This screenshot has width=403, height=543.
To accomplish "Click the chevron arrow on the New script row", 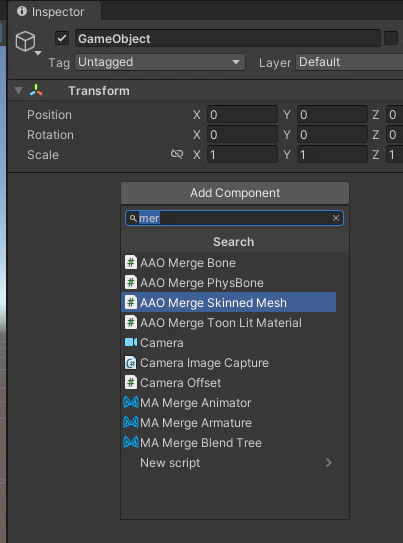I will click(329, 463).
